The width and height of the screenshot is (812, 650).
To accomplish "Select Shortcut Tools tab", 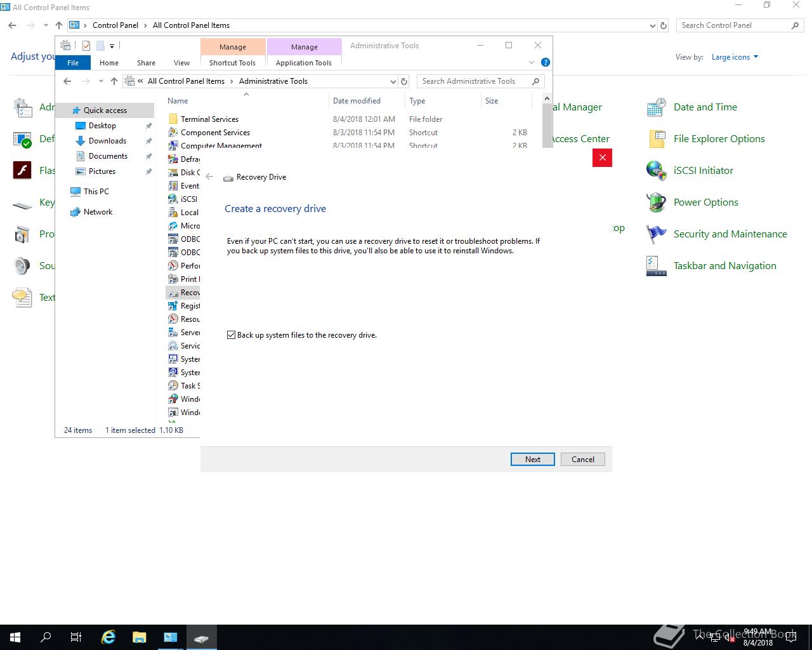I will tap(232, 63).
